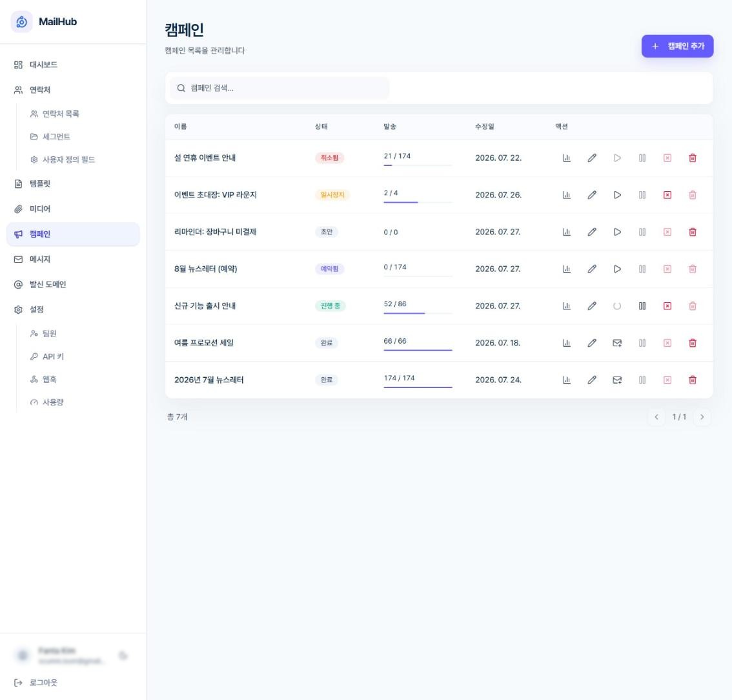732x700 pixels.
Task: Go to previous page chevron
Action: coord(656,417)
